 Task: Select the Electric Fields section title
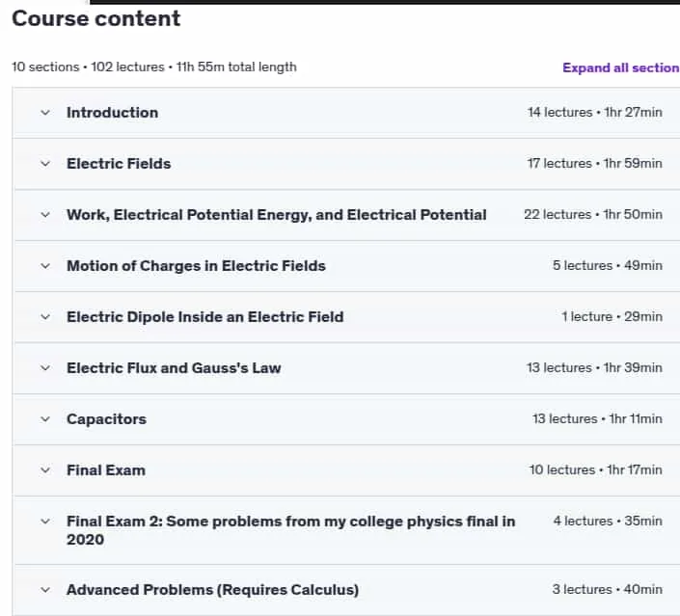coord(119,164)
